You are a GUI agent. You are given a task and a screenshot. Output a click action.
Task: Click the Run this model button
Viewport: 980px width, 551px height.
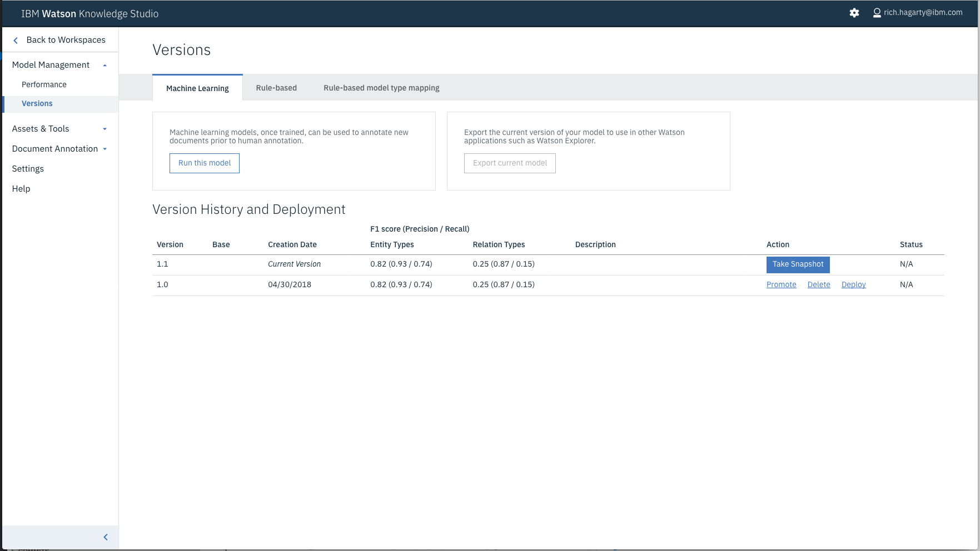(205, 163)
